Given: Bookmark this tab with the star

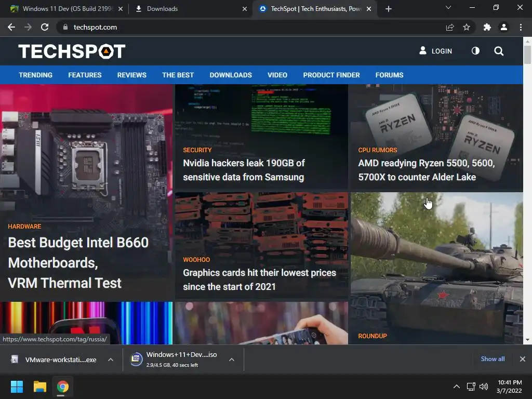Looking at the screenshot, I should point(467,27).
